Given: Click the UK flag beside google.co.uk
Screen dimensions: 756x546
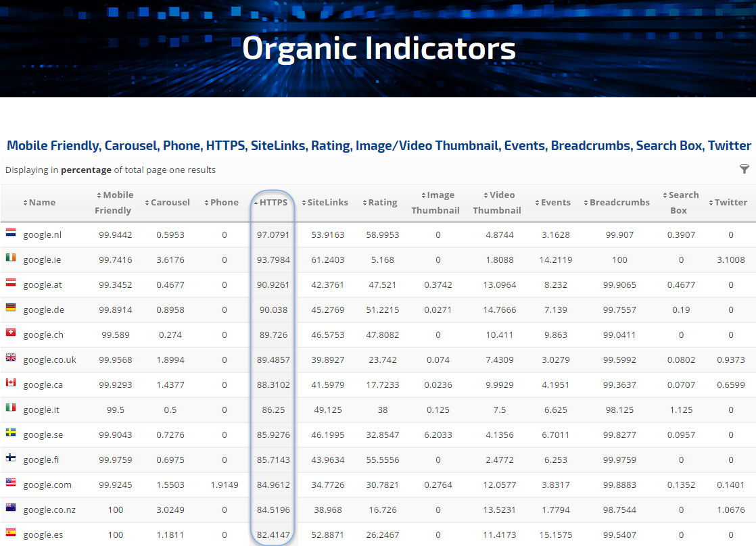Looking at the screenshot, I should (x=11, y=358).
